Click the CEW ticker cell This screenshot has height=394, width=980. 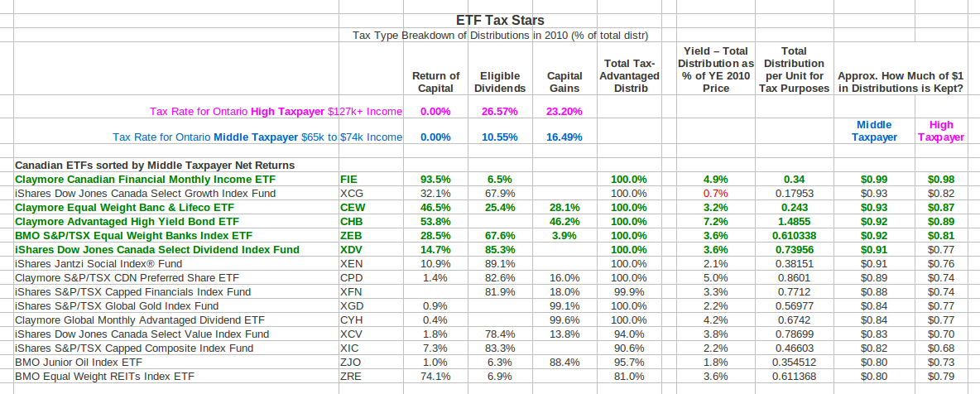[x=352, y=207]
